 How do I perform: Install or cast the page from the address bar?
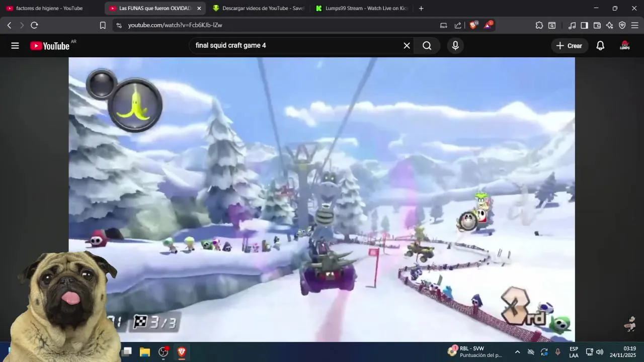point(443,25)
